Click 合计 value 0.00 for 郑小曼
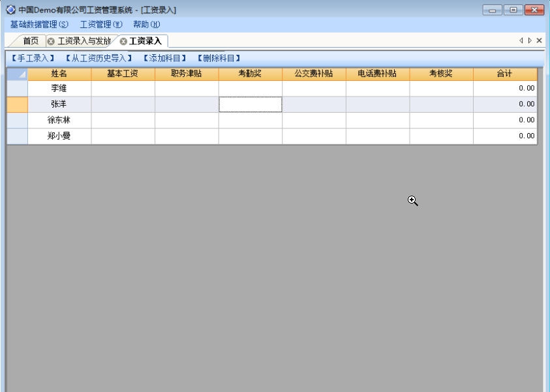The width and height of the screenshot is (550, 392). [x=505, y=136]
